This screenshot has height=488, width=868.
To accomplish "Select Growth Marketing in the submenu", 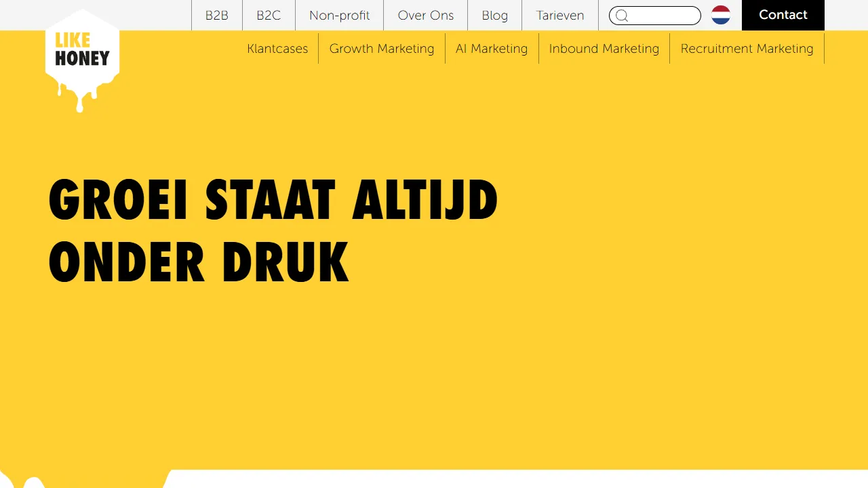I will pos(381,49).
